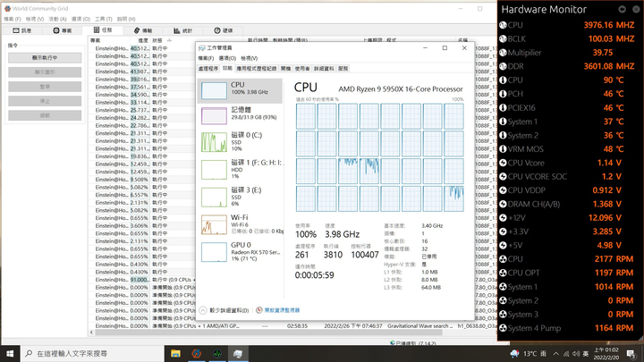Open the Windows Start menu
644x362 pixels.
[10, 353]
